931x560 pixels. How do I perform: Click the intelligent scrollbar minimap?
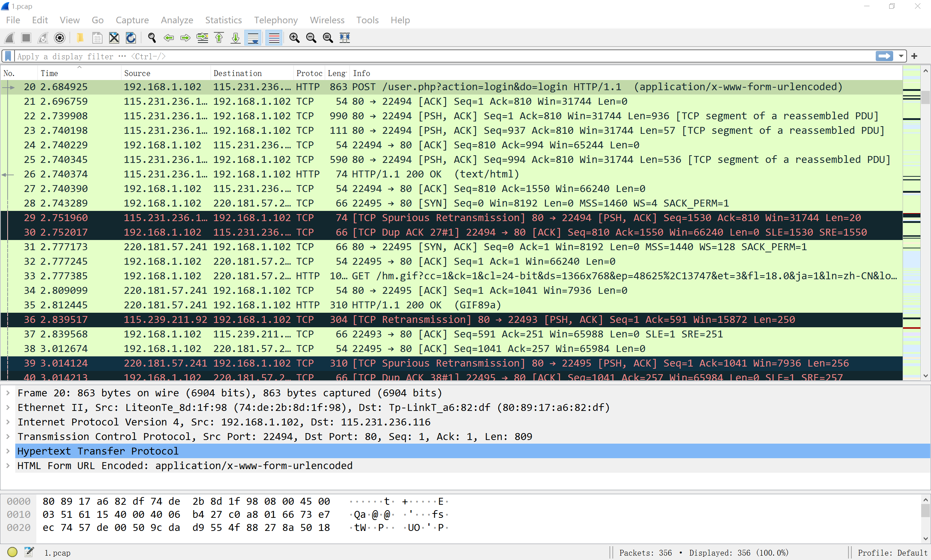[912, 223]
